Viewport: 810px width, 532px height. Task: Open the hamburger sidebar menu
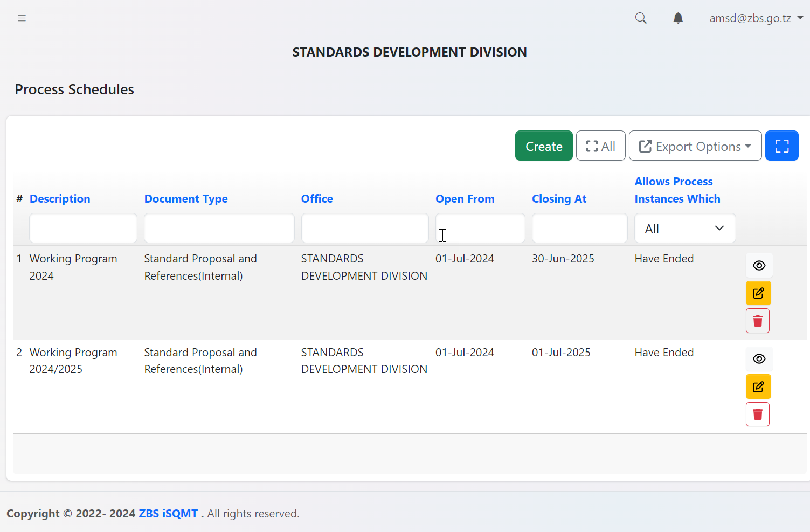tap(22, 18)
